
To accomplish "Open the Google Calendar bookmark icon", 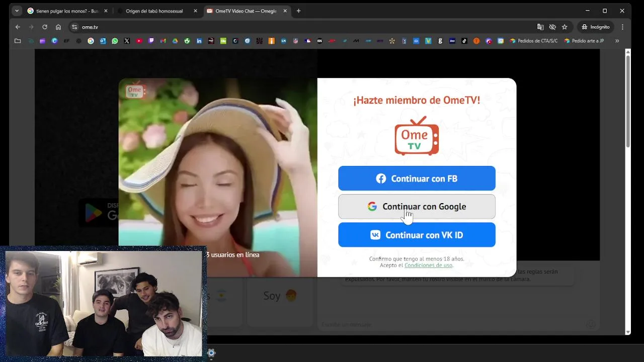I will pos(501,41).
